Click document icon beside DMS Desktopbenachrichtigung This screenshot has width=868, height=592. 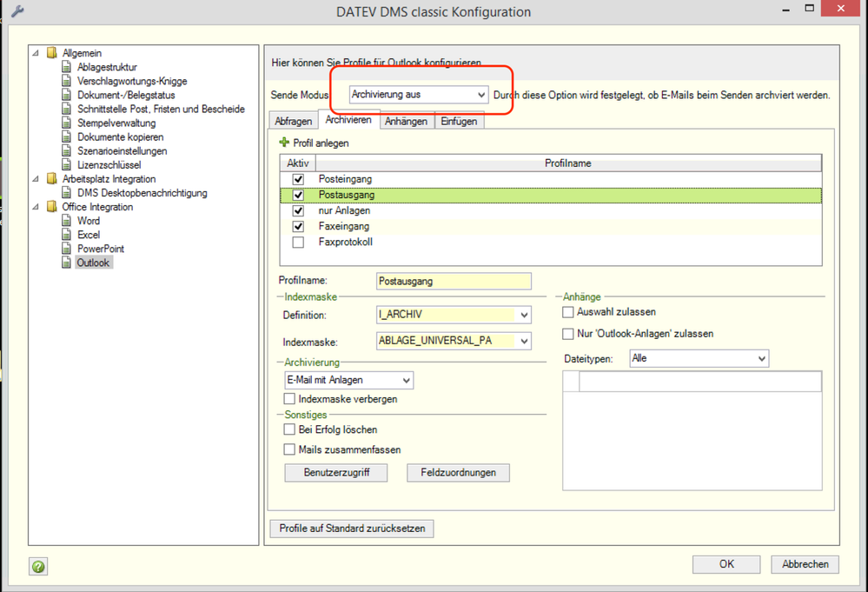click(x=66, y=193)
